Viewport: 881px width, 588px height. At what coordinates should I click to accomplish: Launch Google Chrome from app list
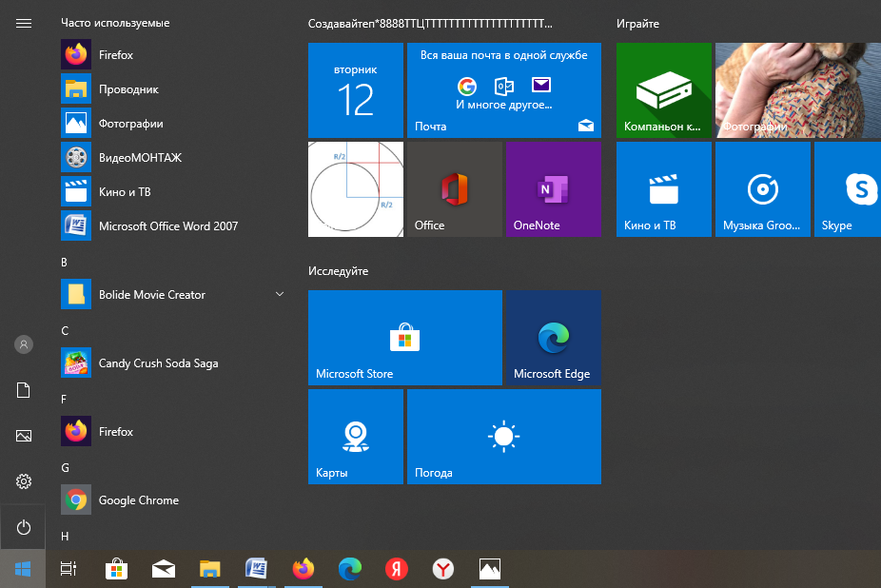tap(172, 500)
